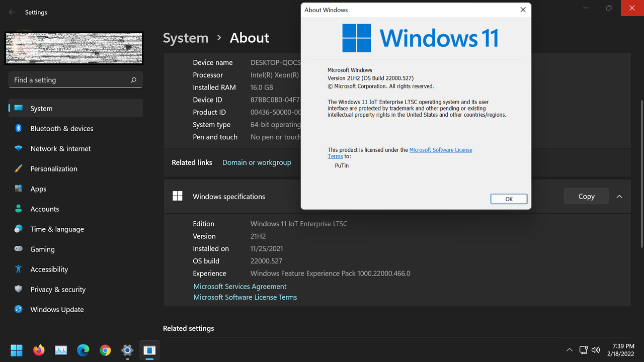Open Microsoft Software License Terms in Settings
Screen dimensions: 644x362
(245, 297)
